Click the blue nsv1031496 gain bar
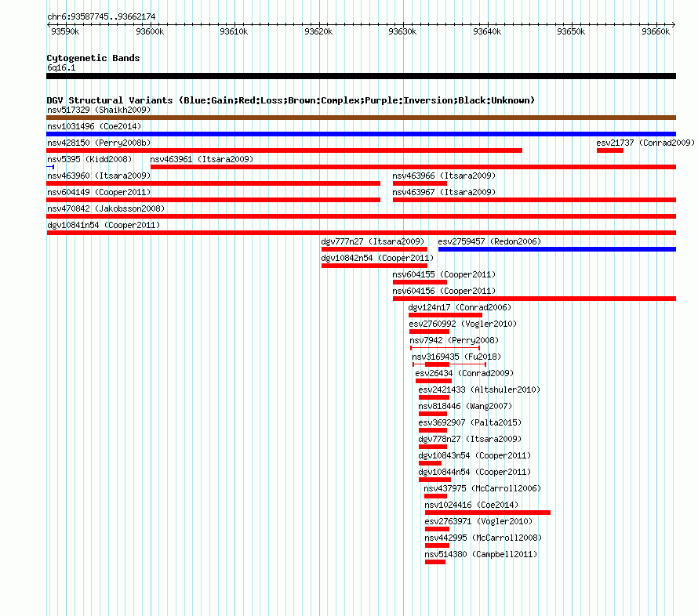This screenshot has width=698, height=616. [361, 134]
